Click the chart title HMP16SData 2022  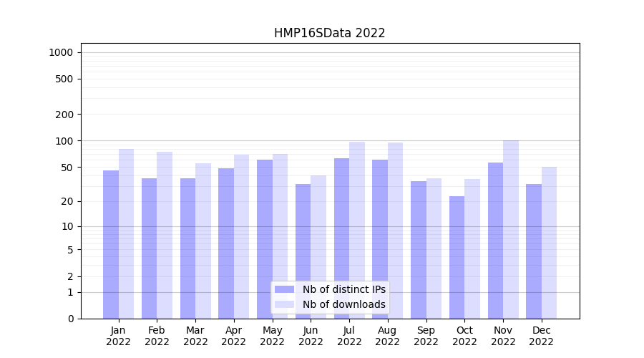(x=329, y=33)
